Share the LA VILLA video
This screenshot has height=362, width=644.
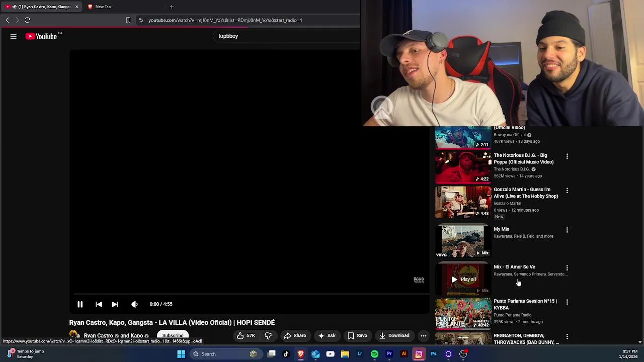295,336
